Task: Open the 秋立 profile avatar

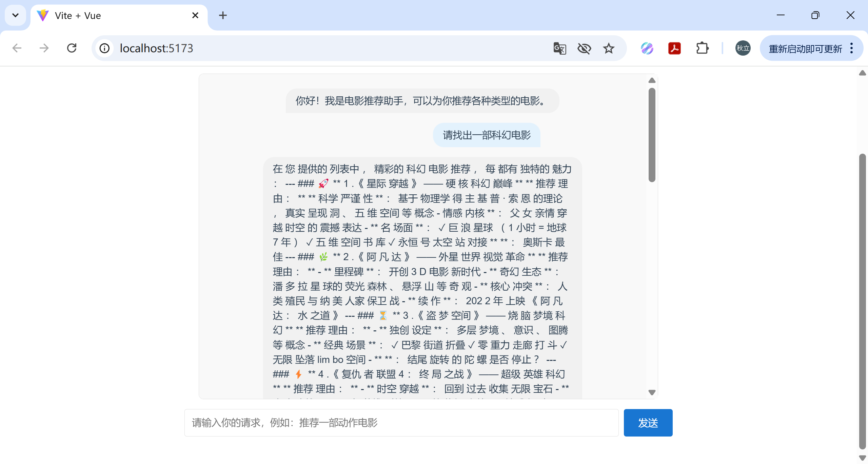Action: tap(743, 48)
